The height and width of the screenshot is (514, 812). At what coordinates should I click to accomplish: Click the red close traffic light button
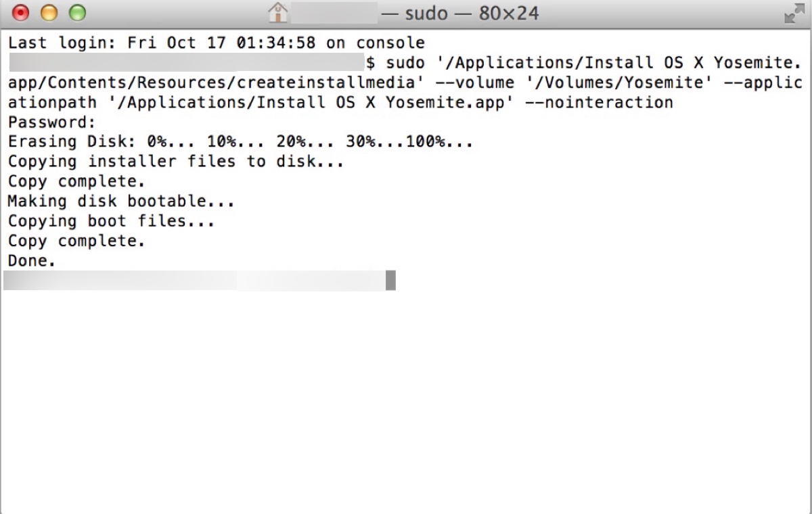[x=19, y=12]
